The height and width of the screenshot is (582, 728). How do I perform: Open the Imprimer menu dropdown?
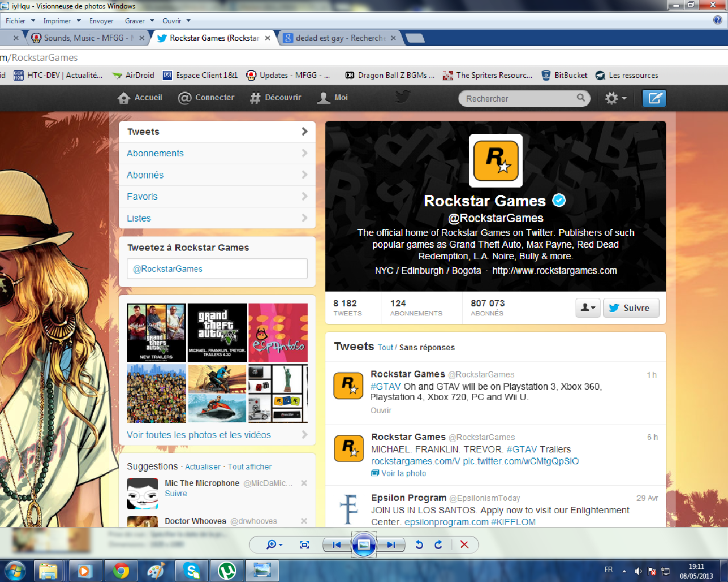pos(61,20)
